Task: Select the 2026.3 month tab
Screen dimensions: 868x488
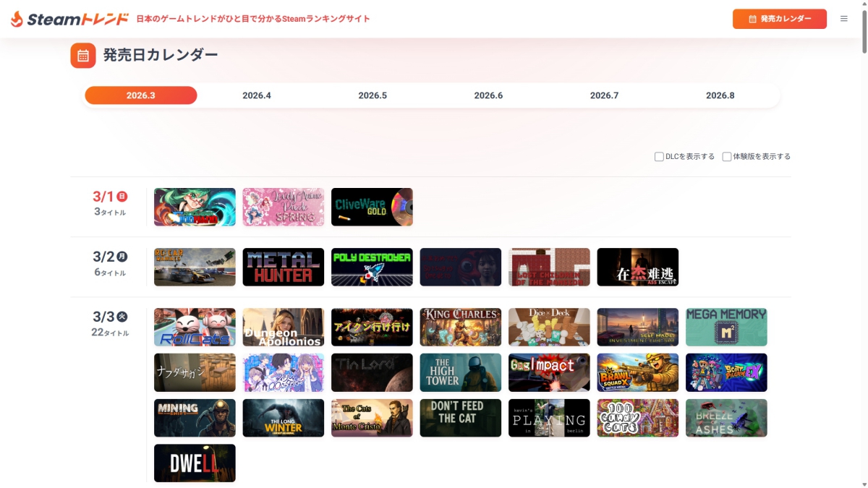Action: 141,95
